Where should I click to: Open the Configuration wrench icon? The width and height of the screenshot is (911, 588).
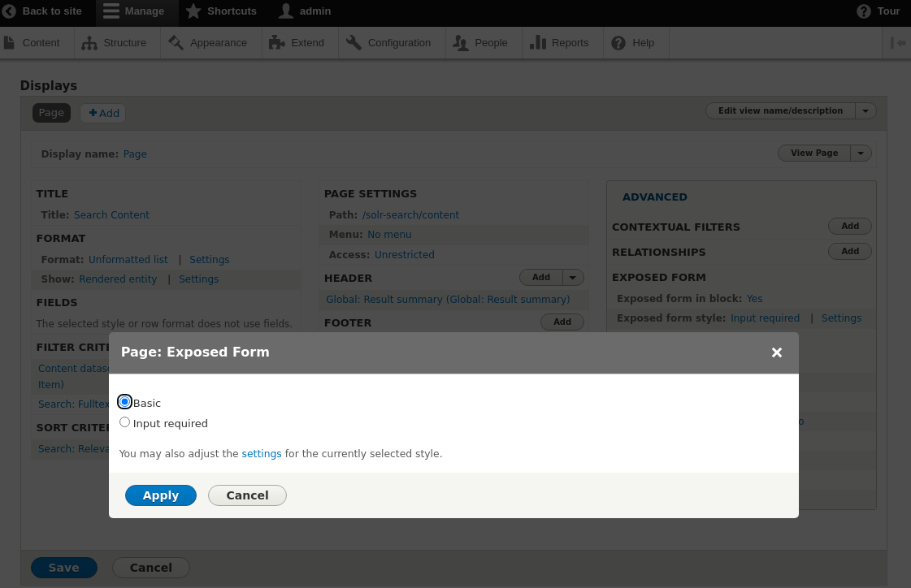coord(354,43)
